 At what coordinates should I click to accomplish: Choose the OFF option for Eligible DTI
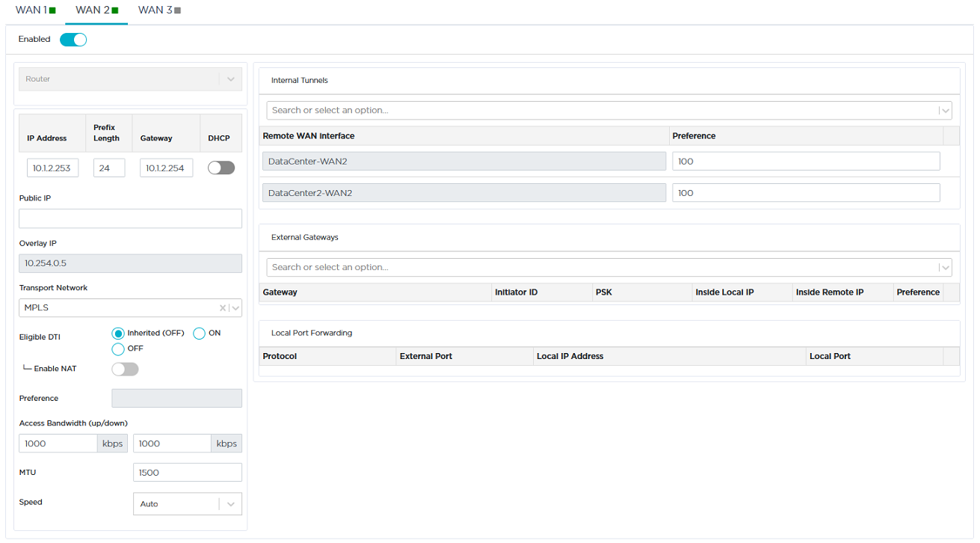click(x=117, y=349)
